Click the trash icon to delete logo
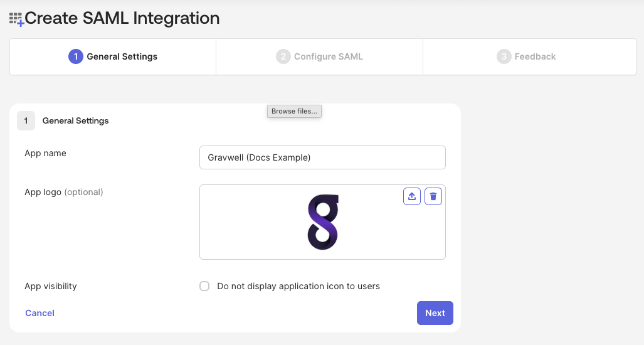The height and width of the screenshot is (345, 644). (433, 196)
